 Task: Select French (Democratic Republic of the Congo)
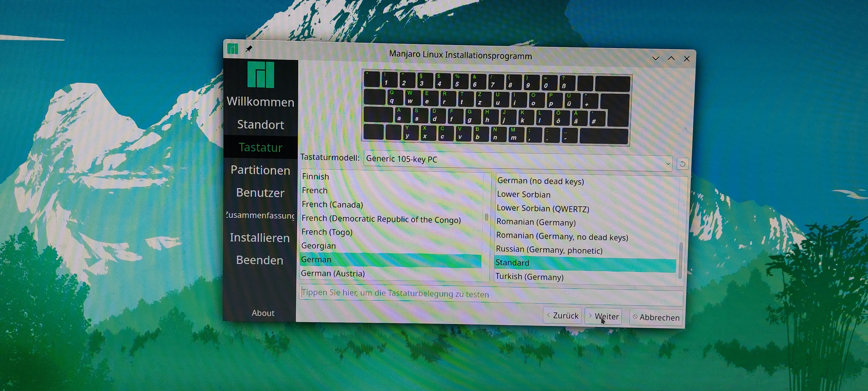(391, 219)
